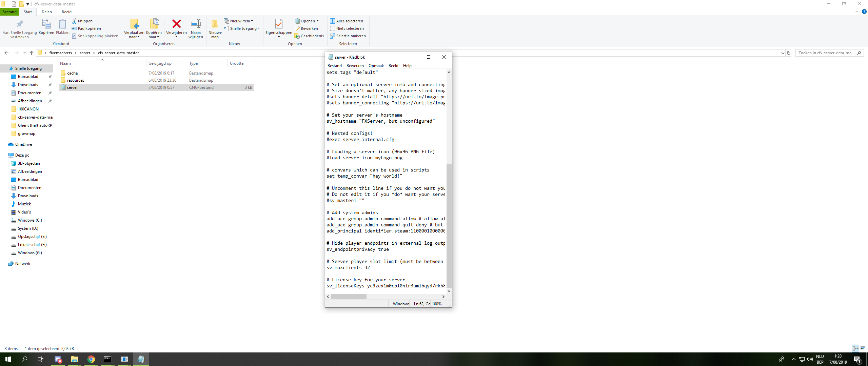Click Notepad's horizontal scrollbar thumb

[349, 297]
